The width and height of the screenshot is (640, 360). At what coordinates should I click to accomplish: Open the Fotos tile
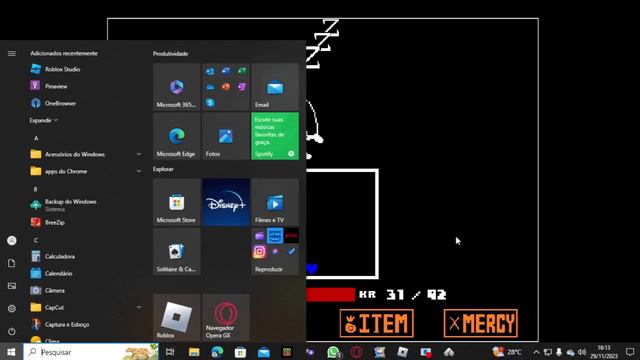pos(226,136)
